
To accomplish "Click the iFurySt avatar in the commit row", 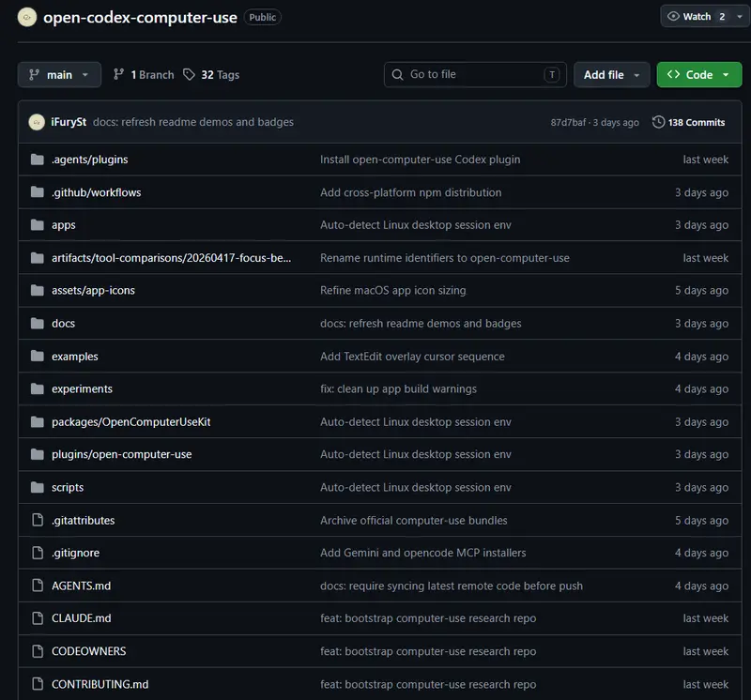I will click(x=37, y=122).
